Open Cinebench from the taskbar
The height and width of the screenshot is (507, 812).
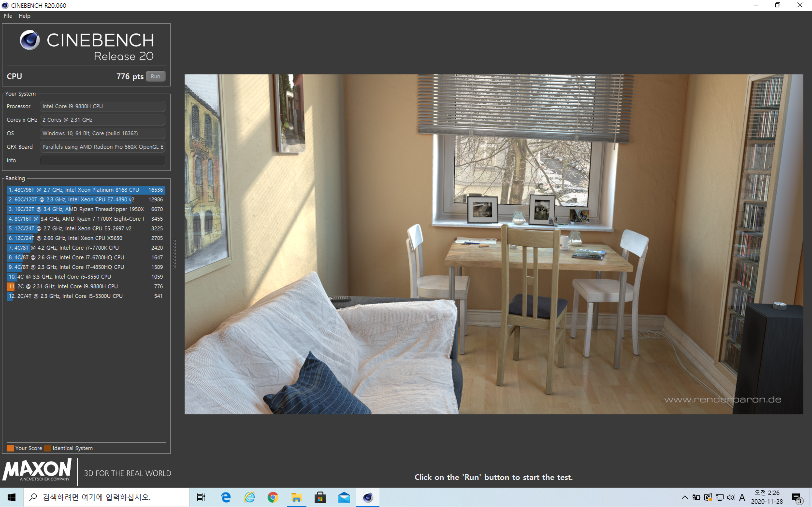click(x=367, y=497)
